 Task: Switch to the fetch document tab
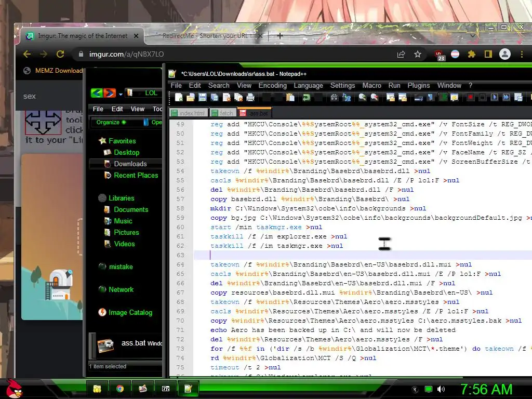pyautogui.click(x=222, y=113)
